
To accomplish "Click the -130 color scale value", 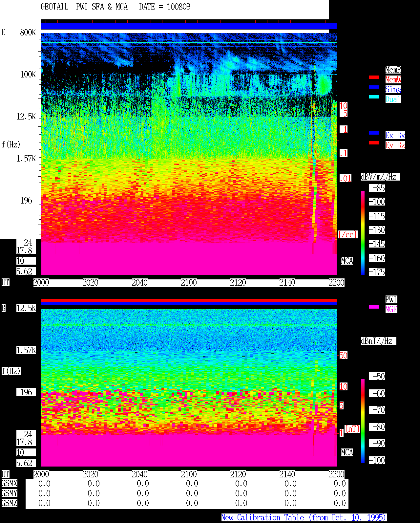I will click(x=377, y=230).
